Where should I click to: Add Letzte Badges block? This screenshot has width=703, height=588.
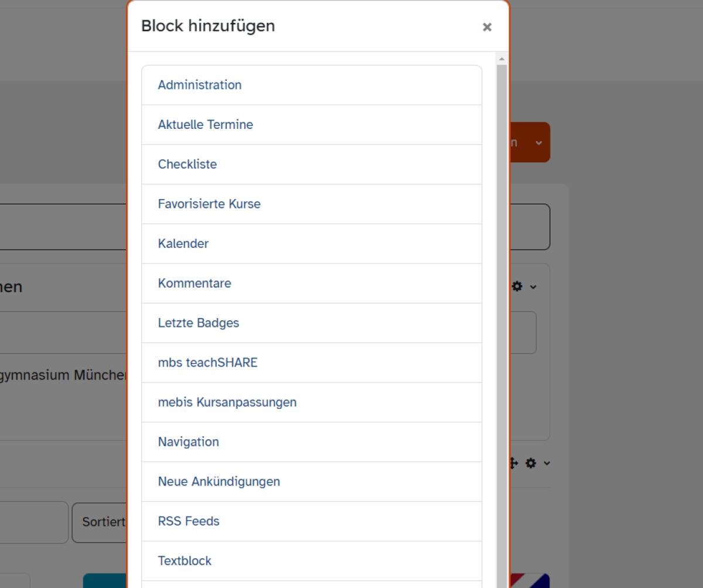[312, 323]
